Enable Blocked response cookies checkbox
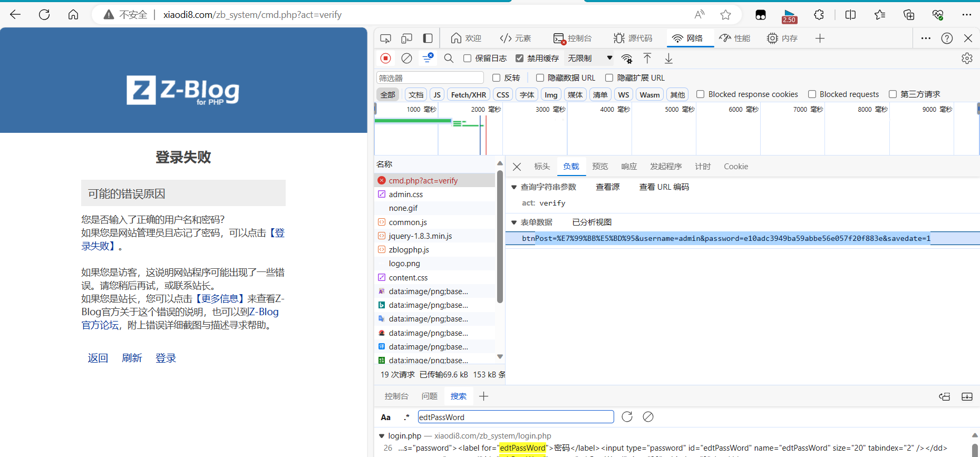Screen dimensions: 980x457 click(700, 94)
